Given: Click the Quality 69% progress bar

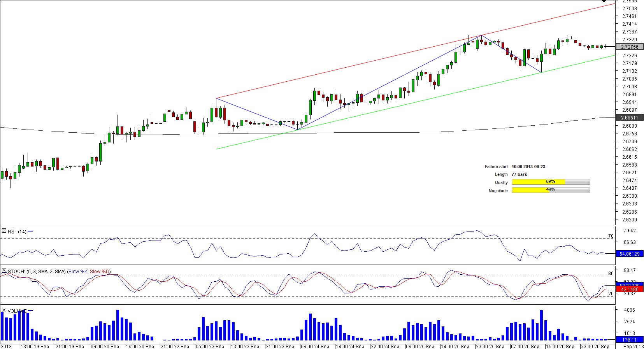Looking at the screenshot, I should (x=551, y=182).
